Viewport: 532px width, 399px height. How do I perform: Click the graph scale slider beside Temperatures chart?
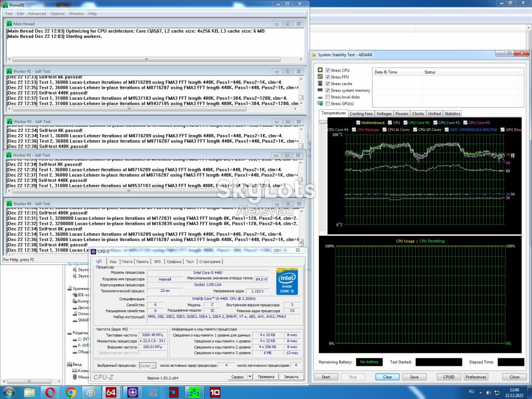323,122
